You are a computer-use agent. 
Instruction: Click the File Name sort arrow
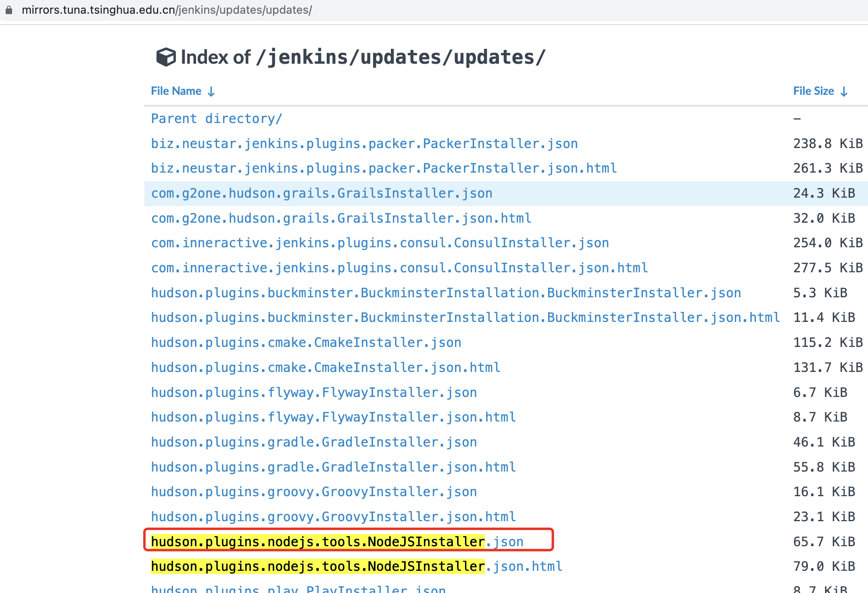211,92
